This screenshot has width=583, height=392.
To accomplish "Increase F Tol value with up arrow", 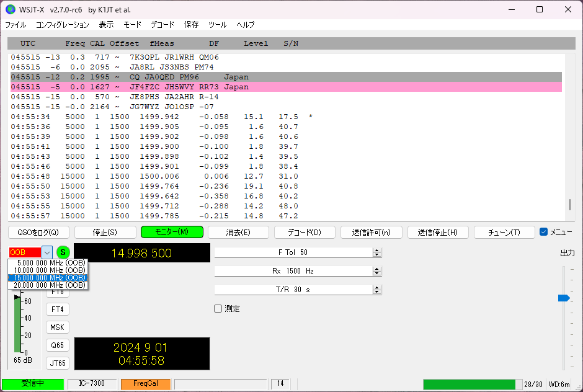I will point(377,251).
